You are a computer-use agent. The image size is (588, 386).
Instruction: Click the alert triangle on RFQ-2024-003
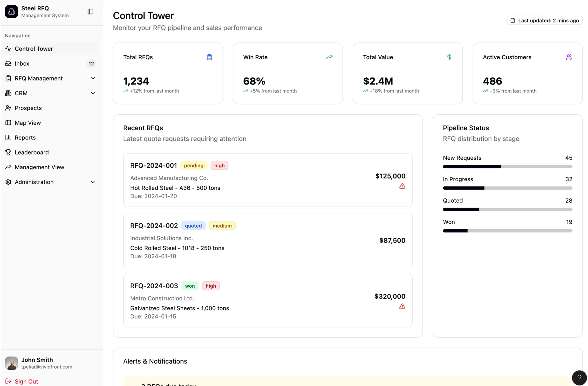[x=402, y=306]
